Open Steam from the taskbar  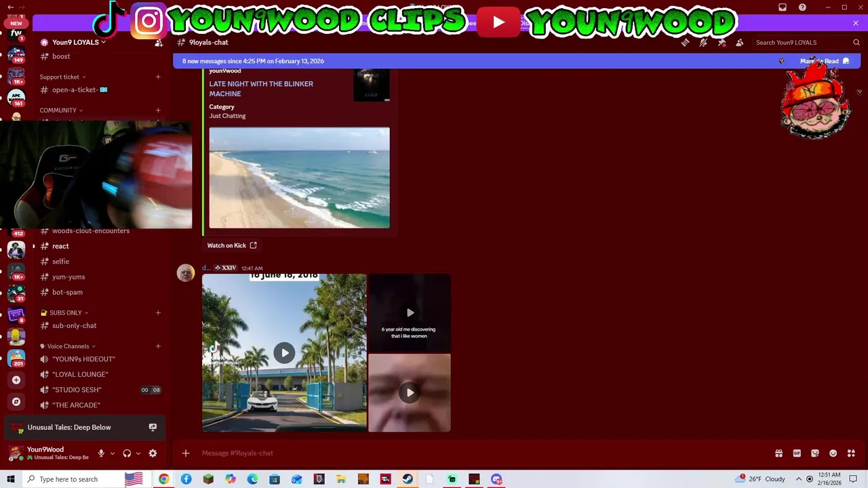(x=408, y=479)
